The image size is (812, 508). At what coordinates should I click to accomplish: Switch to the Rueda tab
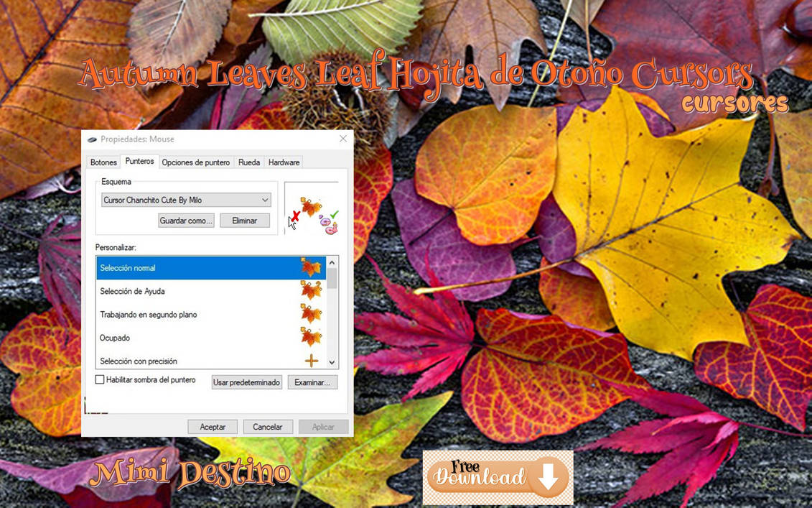(x=248, y=162)
